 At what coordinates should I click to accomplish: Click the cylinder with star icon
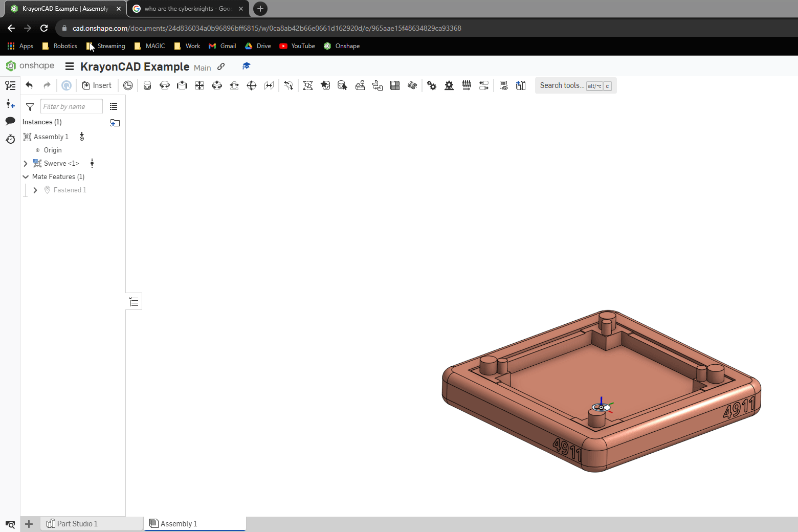click(x=325, y=85)
